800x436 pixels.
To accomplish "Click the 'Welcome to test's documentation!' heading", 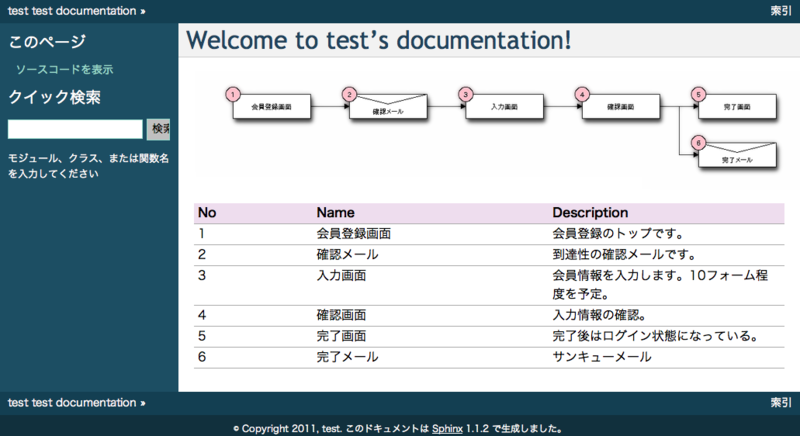I will [x=379, y=40].
